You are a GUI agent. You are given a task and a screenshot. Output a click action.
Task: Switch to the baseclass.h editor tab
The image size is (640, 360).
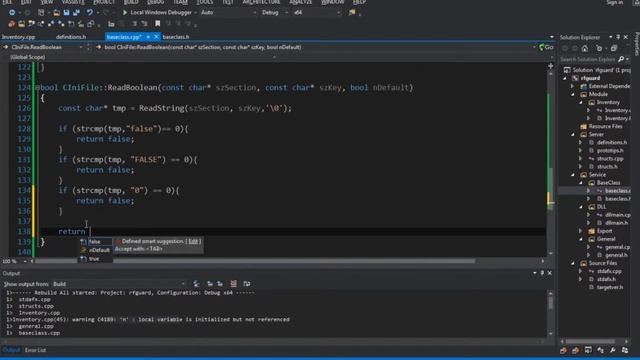176,37
